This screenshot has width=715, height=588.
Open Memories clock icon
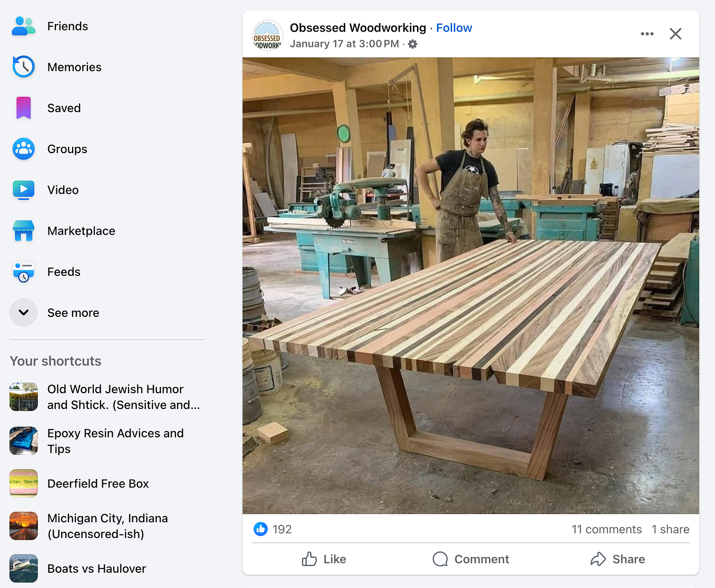pyautogui.click(x=24, y=67)
